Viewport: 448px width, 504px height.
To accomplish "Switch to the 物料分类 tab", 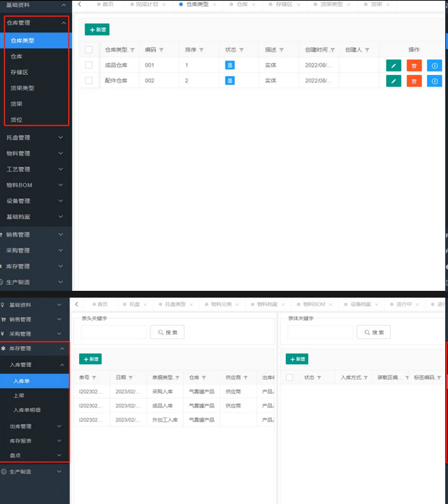I will 221,304.
